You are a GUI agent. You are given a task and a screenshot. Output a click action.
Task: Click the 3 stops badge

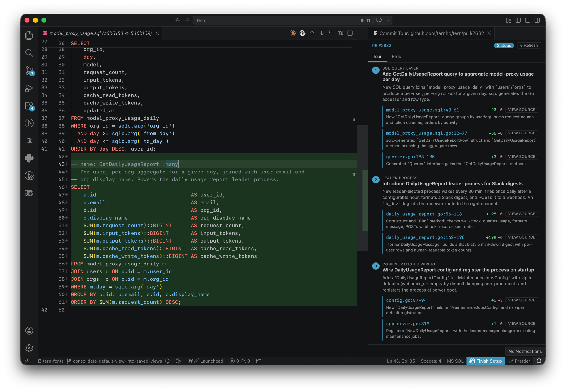504,45
